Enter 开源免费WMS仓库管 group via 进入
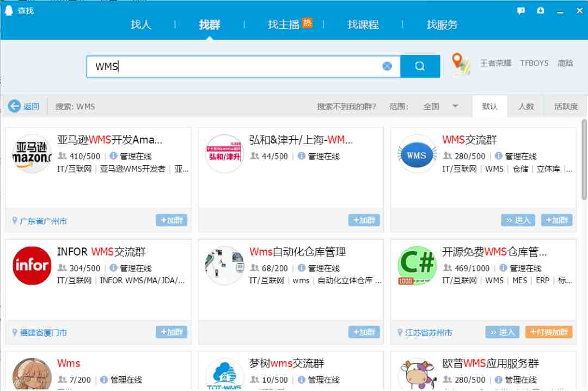The image size is (588, 391). click(502, 332)
